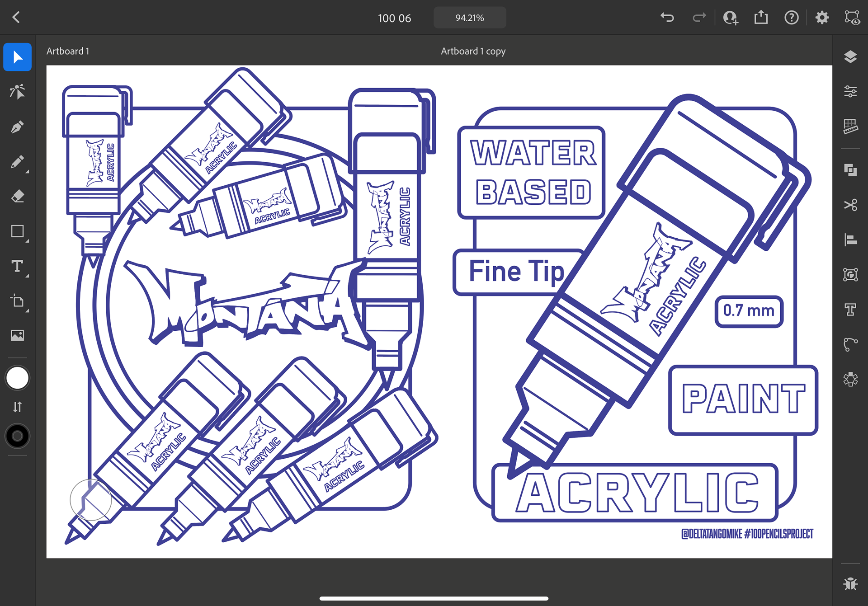Click the white fill color swatch
Image resolution: width=868 pixels, height=606 pixels.
point(18,378)
